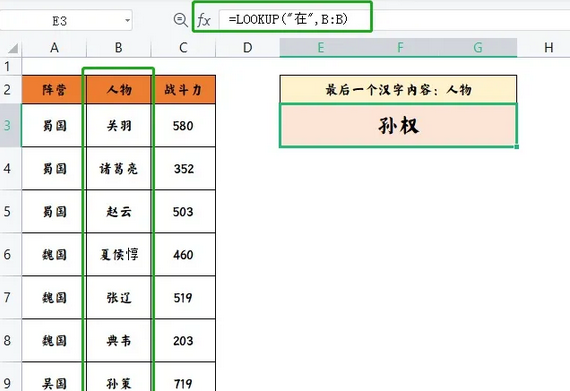Select the 蜀国 cell in row 5
Screen dimensions: 570x391
(x=54, y=211)
